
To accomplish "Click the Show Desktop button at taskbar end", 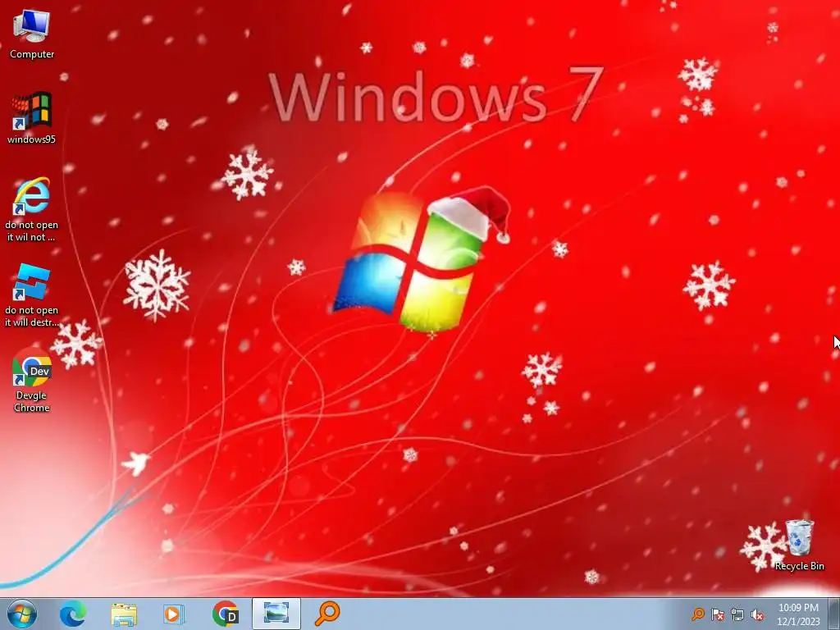I will point(834,614).
